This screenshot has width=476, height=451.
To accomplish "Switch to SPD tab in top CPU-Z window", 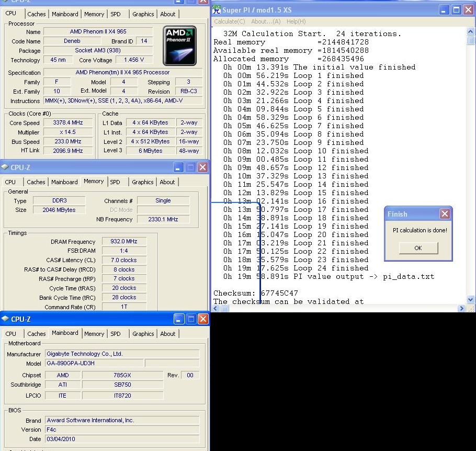I will pos(115,14).
